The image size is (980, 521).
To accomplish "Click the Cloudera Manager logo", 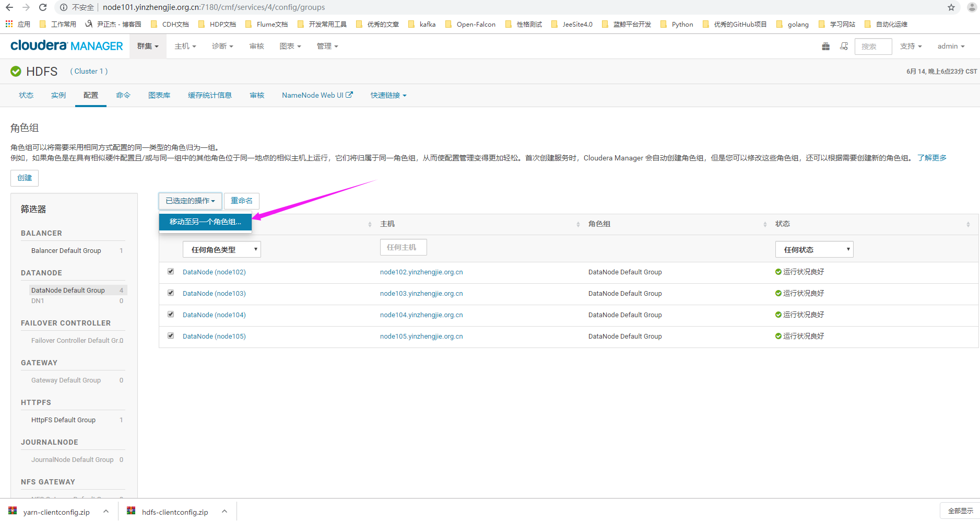I will click(x=67, y=46).
